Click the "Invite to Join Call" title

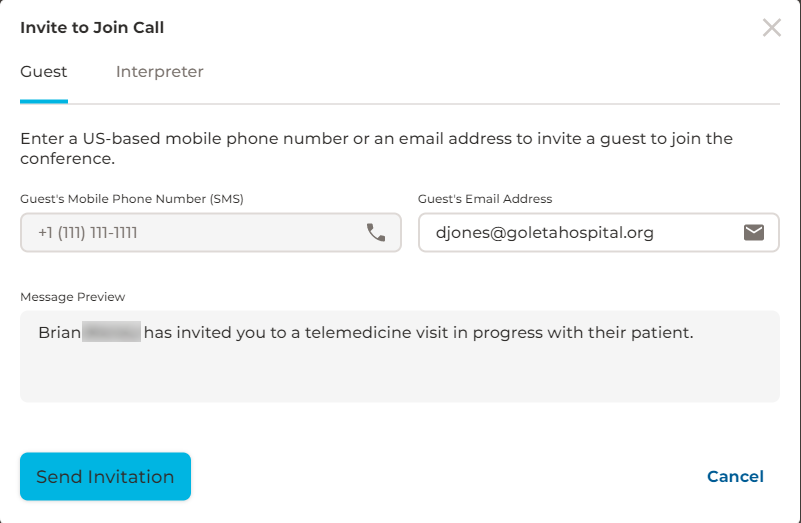click(92, 28)
